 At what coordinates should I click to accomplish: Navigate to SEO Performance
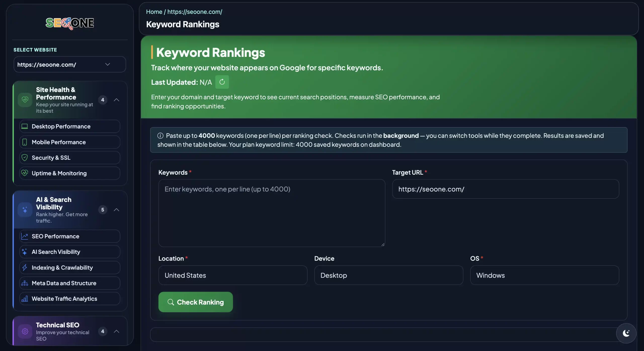(x=70, y=236)
